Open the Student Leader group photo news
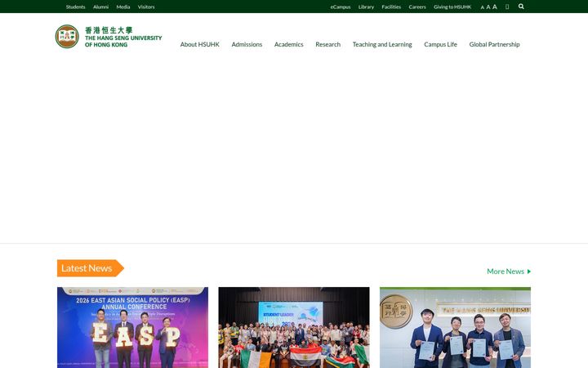This screenshot has height=368, width=588. coord(294,327)
